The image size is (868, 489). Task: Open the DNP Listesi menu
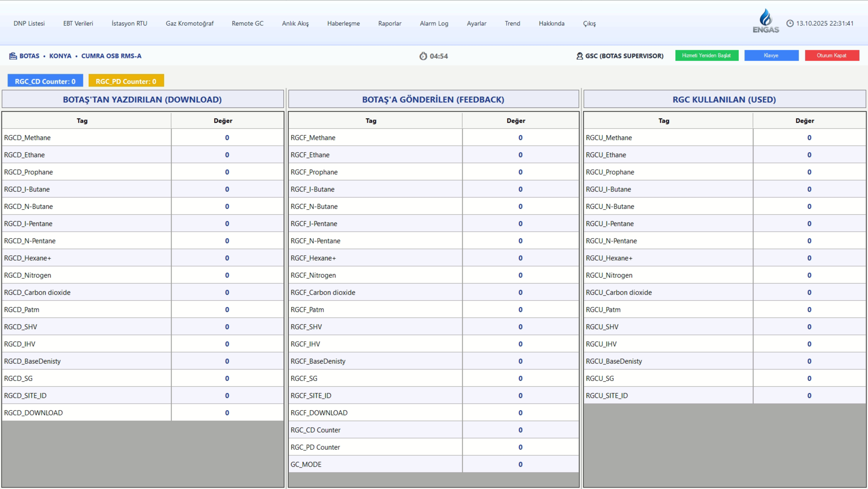(x=29, y=23)
